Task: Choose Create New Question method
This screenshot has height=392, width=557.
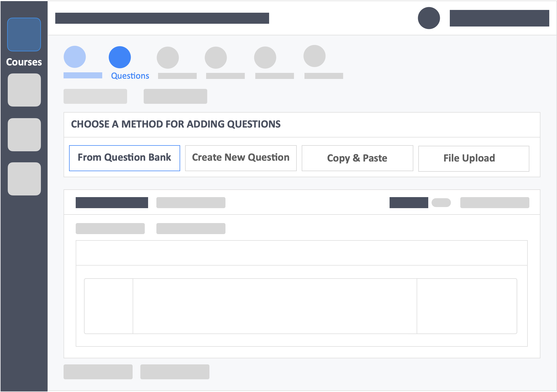Action: tap(241, 158)
